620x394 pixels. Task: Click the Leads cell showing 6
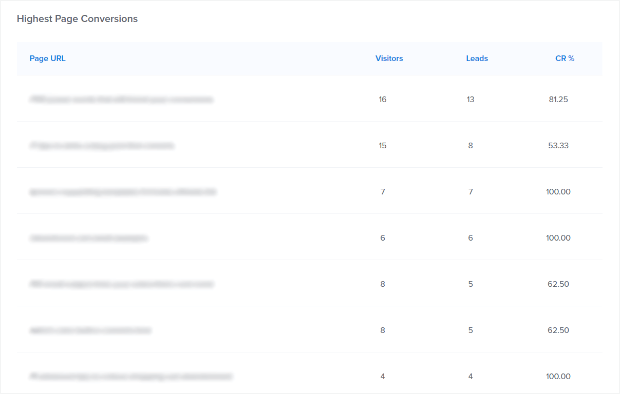click(x=471, y=238)
